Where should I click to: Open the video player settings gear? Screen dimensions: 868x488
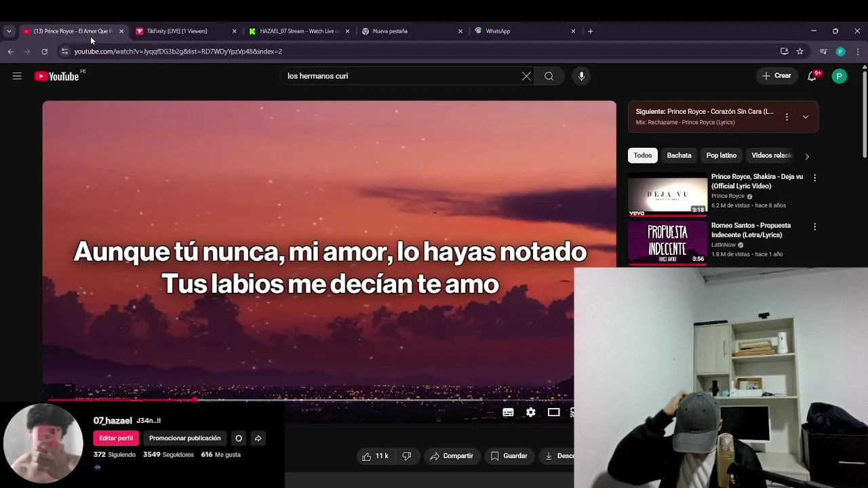531,412
